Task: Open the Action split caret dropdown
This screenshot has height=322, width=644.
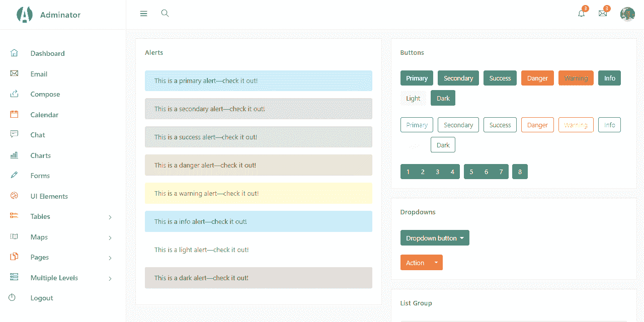Action: [x=436, y=263]
